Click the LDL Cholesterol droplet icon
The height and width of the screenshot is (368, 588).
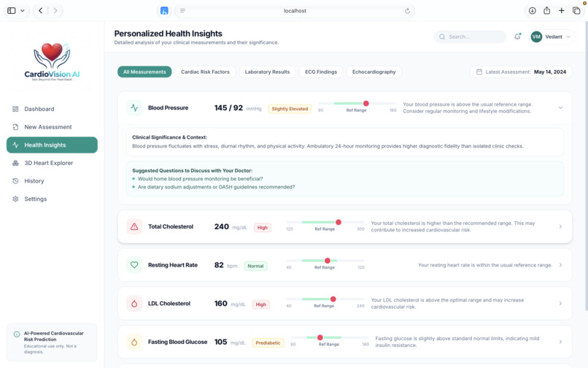tap(134, 304)
